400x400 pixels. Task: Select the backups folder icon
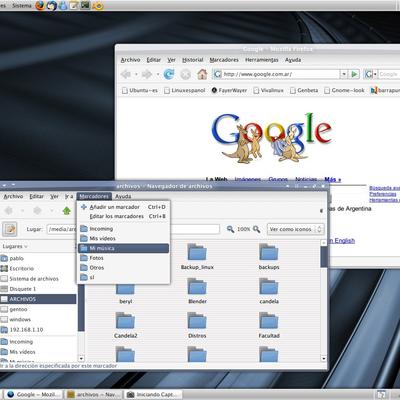point(269,252)
